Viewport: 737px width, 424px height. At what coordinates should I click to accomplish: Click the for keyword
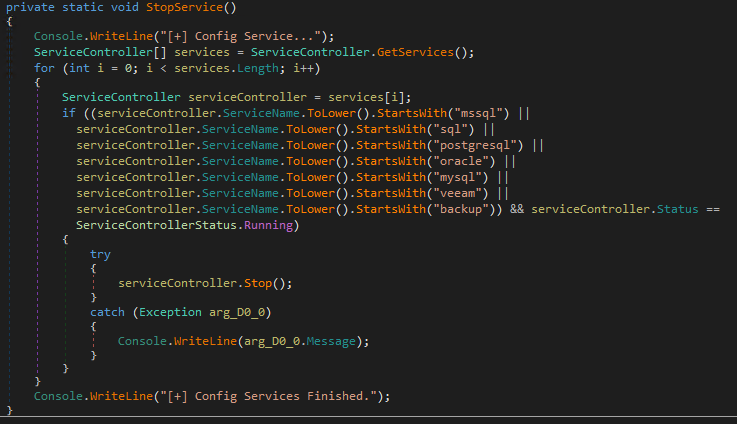click(44, 69)
